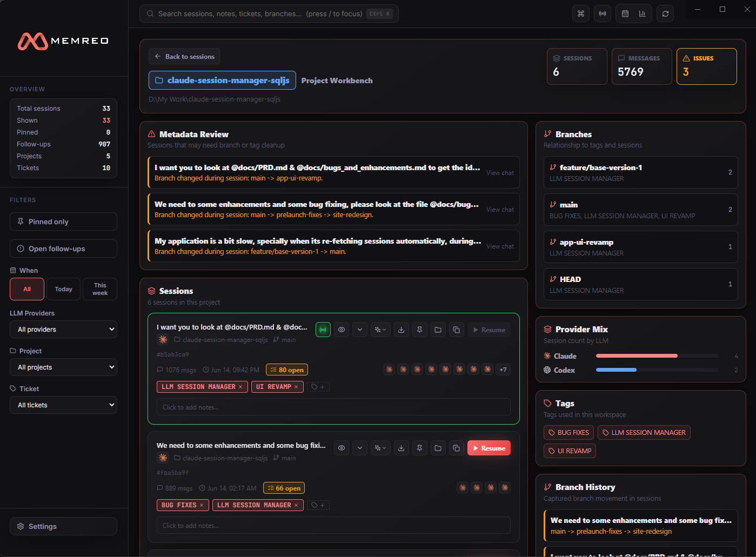The width and height of the screenshot is (756, 557).
Task: Pin the fba5ba9f session
Action: [x=420, y=448]
